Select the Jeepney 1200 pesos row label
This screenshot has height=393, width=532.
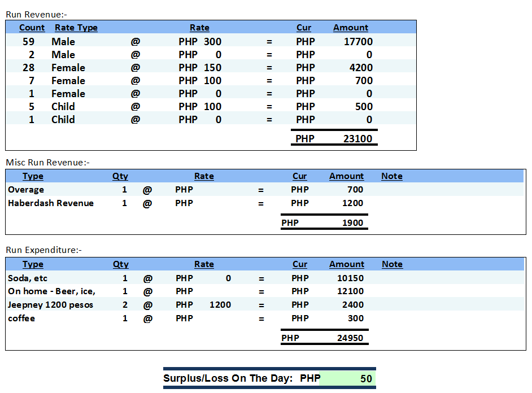pyautogui.click(x=51, y=305)
